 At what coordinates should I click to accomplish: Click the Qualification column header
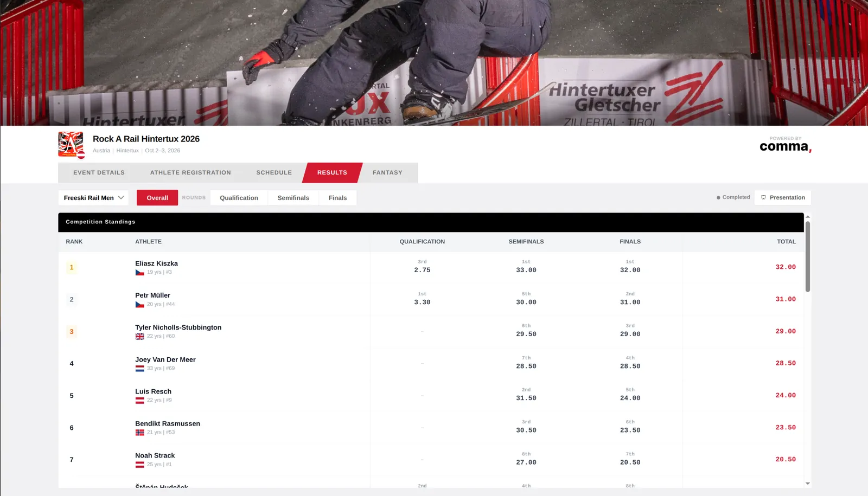[422, 242]
